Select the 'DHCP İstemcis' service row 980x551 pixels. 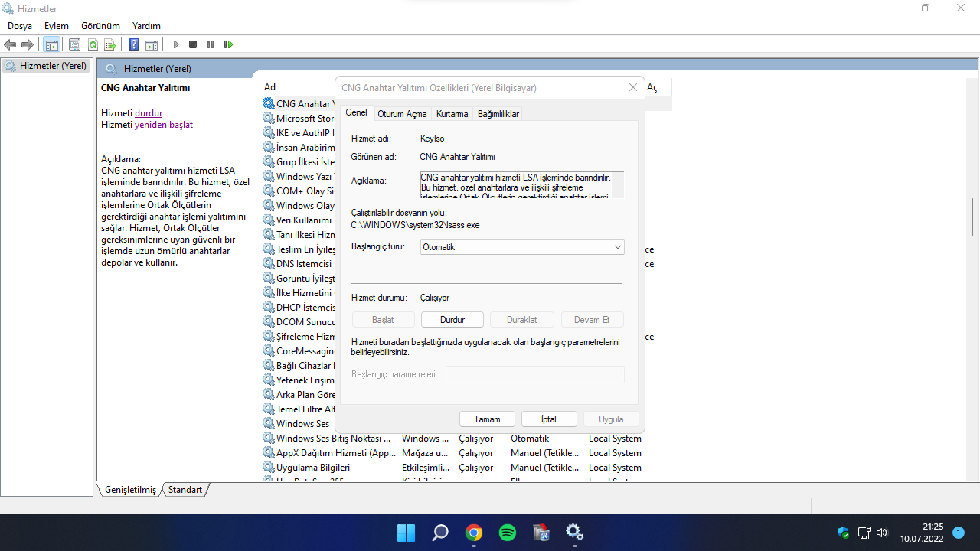tap(299, 308)
